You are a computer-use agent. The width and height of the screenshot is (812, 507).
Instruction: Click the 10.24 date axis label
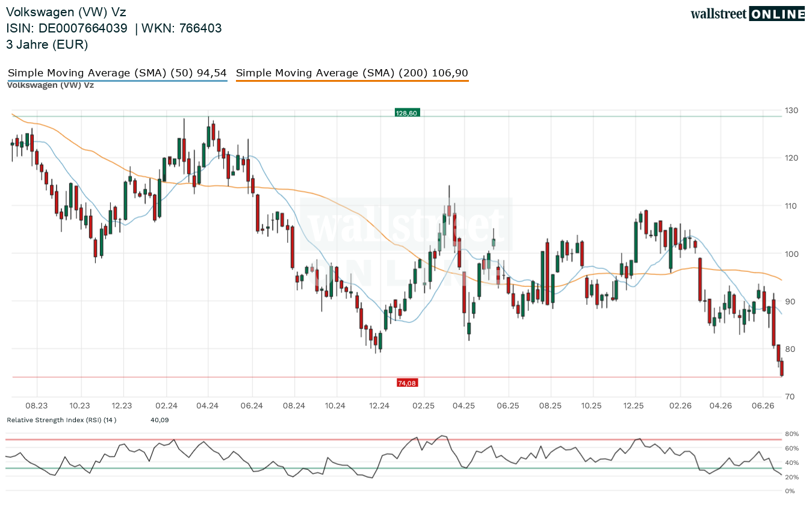click(336, 405)
